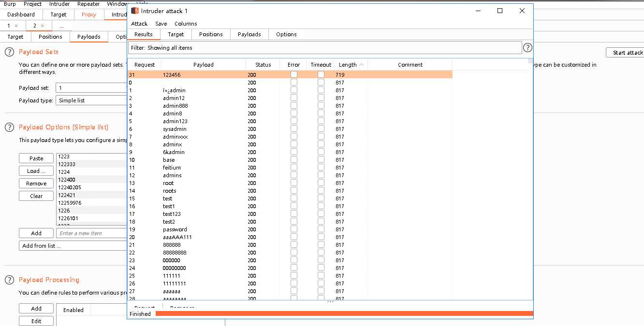Toggle the Timeout checkbox in the test123 row
The width and height of the screenshot is (644, 326).
coord(321,214)
